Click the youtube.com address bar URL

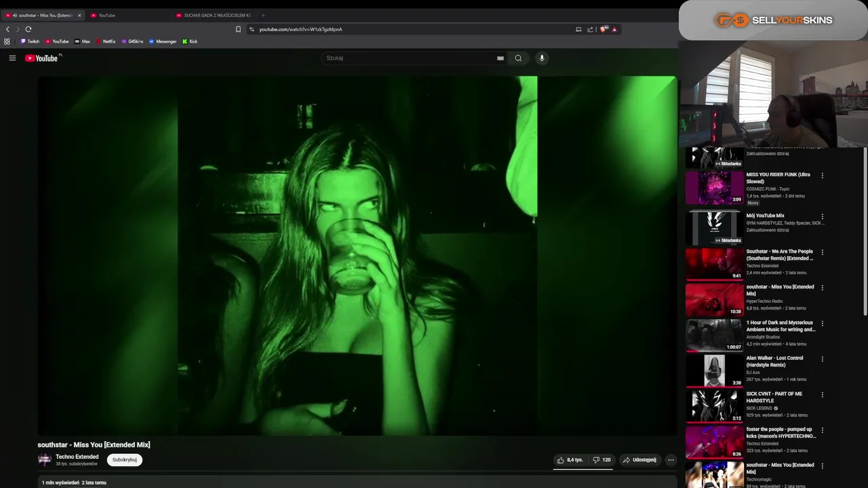[x=300, y=29]
